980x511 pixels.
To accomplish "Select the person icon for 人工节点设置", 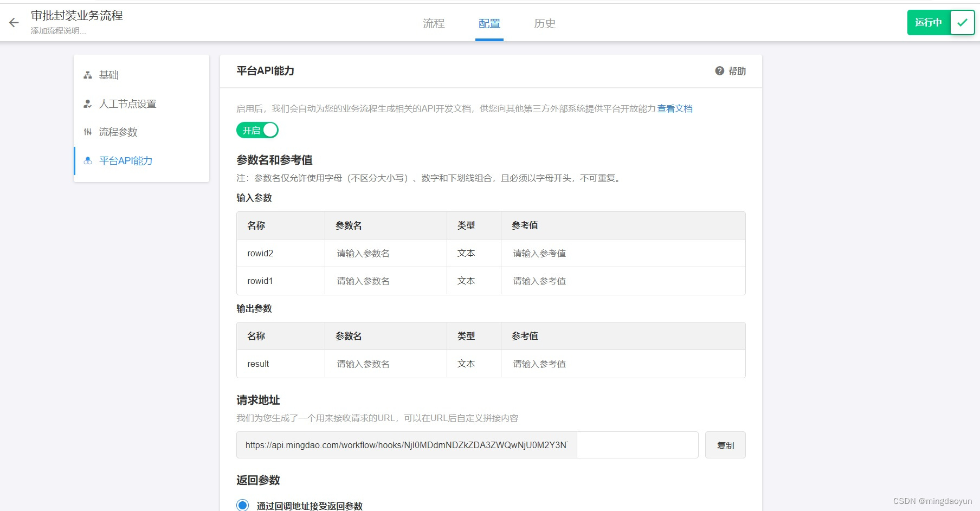I will click(x=88, y=104).
